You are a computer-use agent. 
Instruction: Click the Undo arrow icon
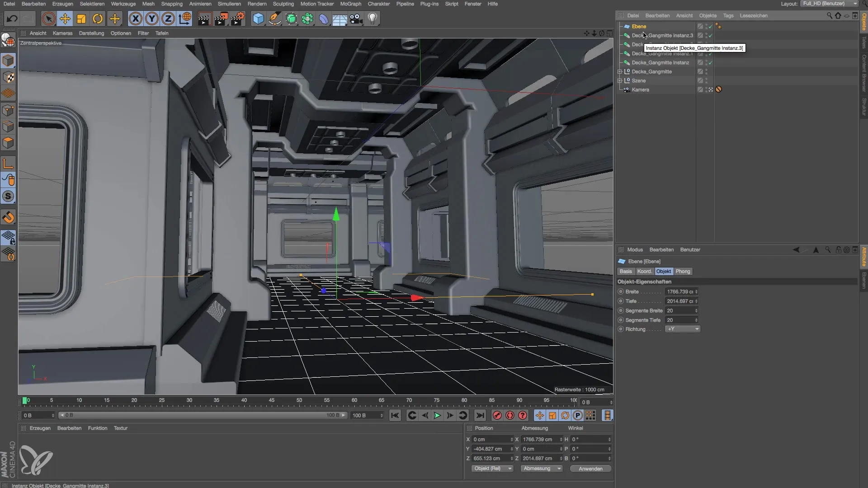(x=12, y=19)
